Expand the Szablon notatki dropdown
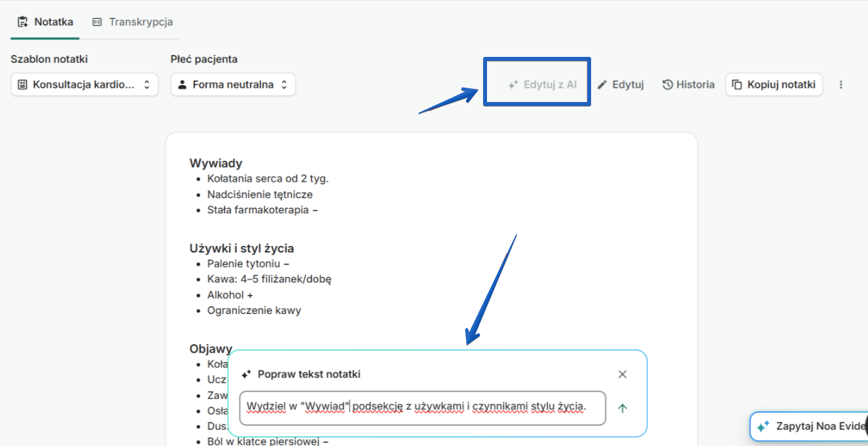The width and height of the screenshot is (868, 446). (84, 84)
